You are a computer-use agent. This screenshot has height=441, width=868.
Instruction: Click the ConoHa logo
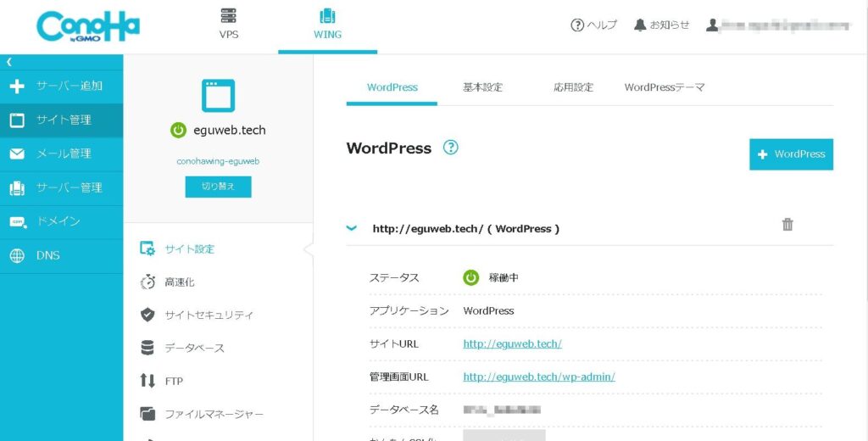[88, 25]
